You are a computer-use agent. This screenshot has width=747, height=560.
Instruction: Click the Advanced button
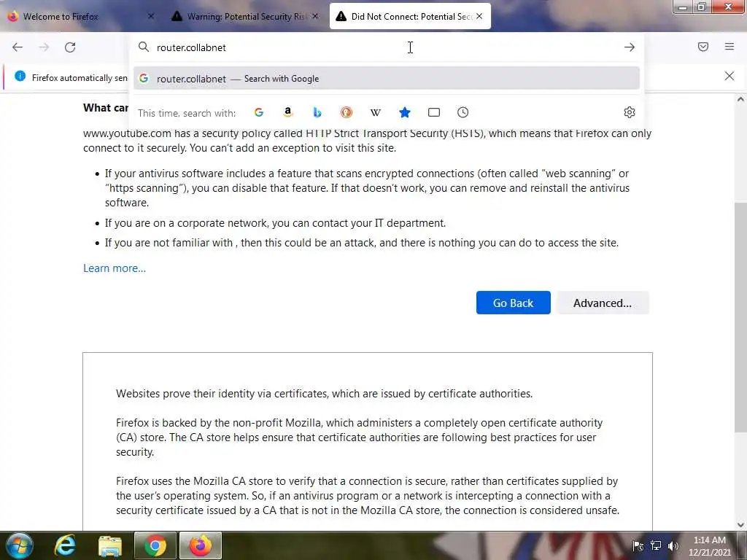pyautogui.click(x=602, y=303)
